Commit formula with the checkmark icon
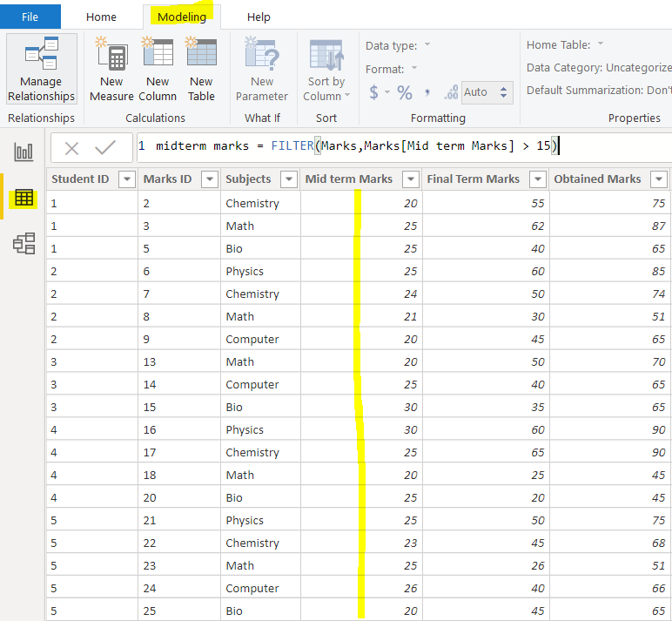The image size is (672, 621). (105, 147)
